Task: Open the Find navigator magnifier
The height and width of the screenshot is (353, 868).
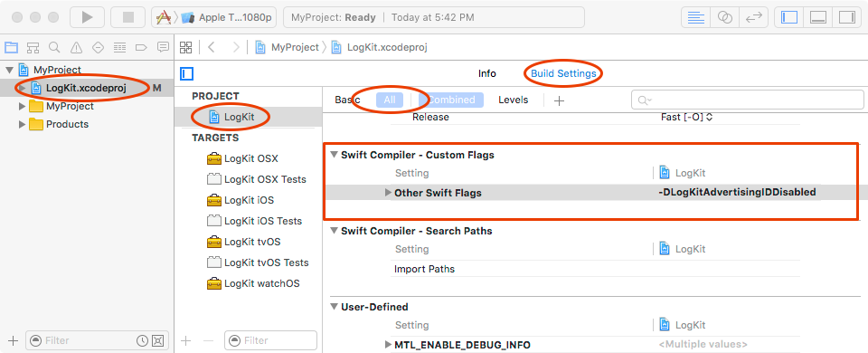Action: (54, 47)
